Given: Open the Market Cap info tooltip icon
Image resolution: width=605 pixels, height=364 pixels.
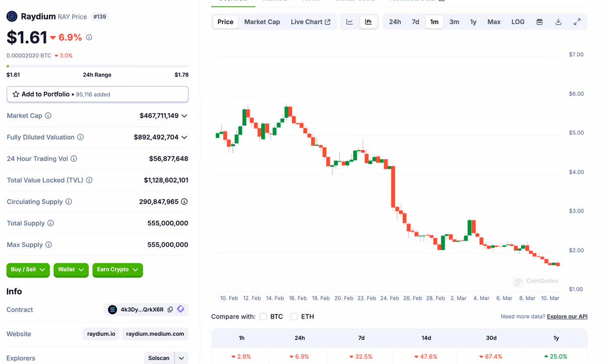Looking at the screenshot, I should (48, 115).
